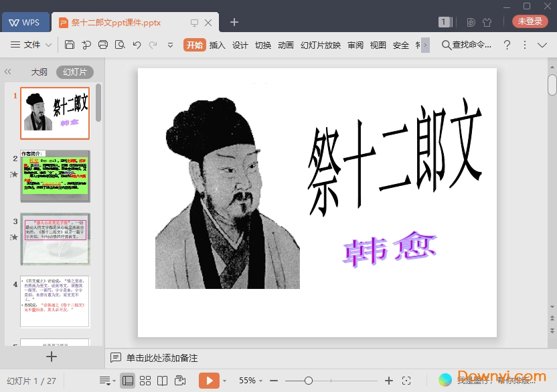The image size is (557, 392).
Task: Open quick access toolbar customization dropdown
Action: (x=170, y=45)
